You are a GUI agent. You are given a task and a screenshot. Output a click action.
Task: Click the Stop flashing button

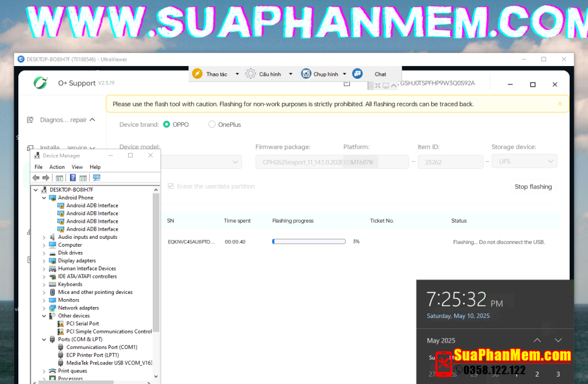[533, 187]
